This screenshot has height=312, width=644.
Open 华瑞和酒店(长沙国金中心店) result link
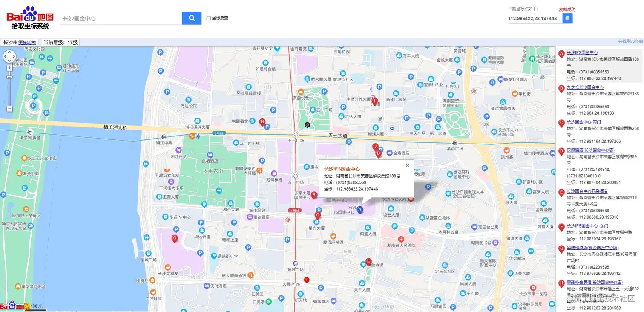pos(593,247)
